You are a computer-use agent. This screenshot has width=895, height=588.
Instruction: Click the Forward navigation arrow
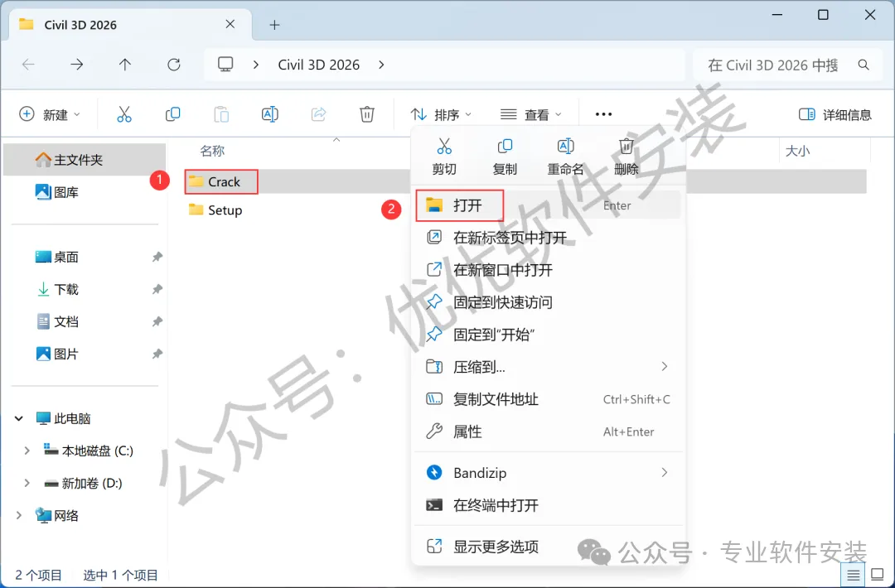pyautogui.click(x=76, y=65)
